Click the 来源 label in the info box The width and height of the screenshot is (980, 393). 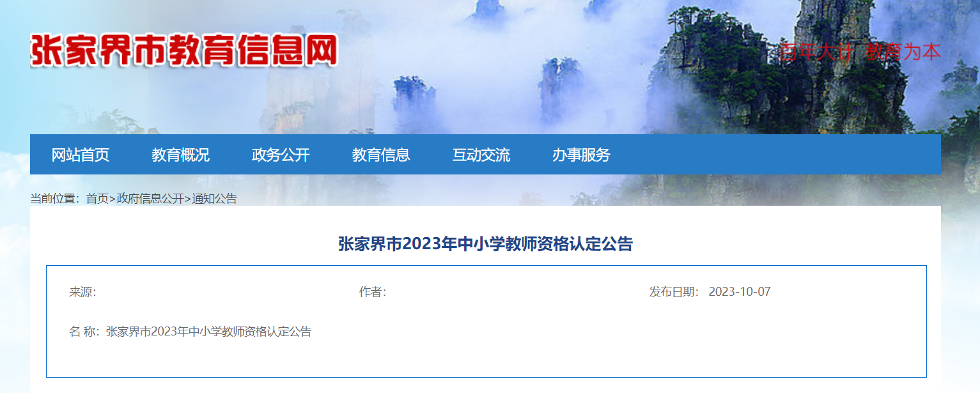point(82,293)
